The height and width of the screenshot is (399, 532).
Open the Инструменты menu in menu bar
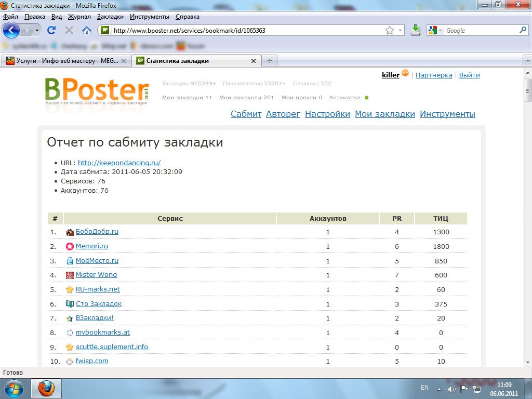click(x=149, y=17)
